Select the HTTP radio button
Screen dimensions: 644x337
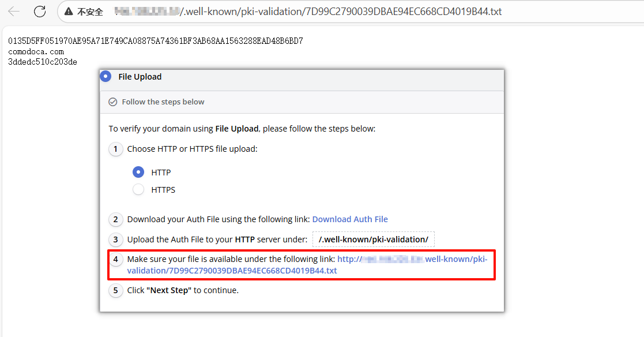pyautogui.click(x=138, y=172)
